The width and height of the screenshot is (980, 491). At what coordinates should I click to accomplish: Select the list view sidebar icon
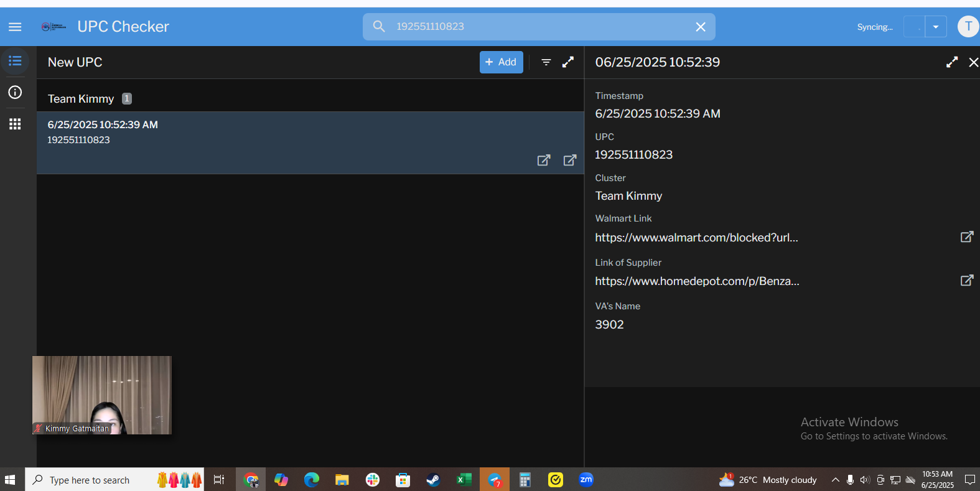point(15,61)
